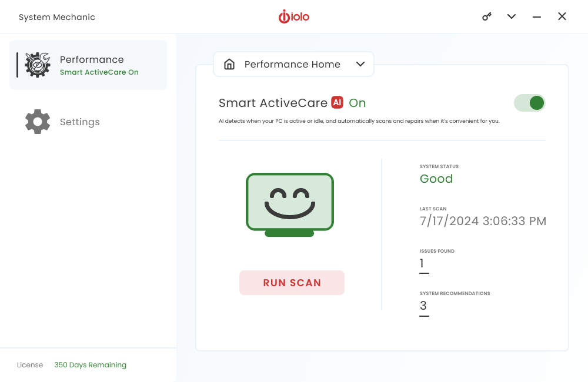
Task: Click the Performance Home label in selector
Action: tap(292, 65)
